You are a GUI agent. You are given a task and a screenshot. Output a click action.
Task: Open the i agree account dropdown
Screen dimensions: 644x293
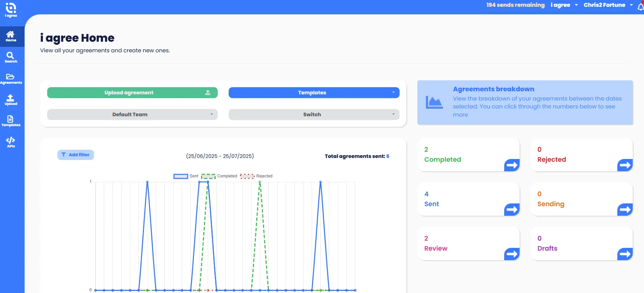(564, 5)
